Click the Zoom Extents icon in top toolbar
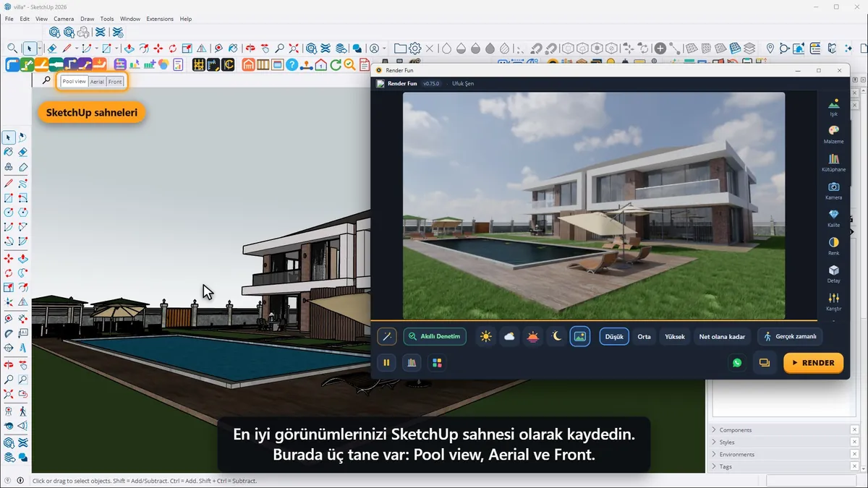The width and height of the screenshot is (868, 488). tap(294, 48)
